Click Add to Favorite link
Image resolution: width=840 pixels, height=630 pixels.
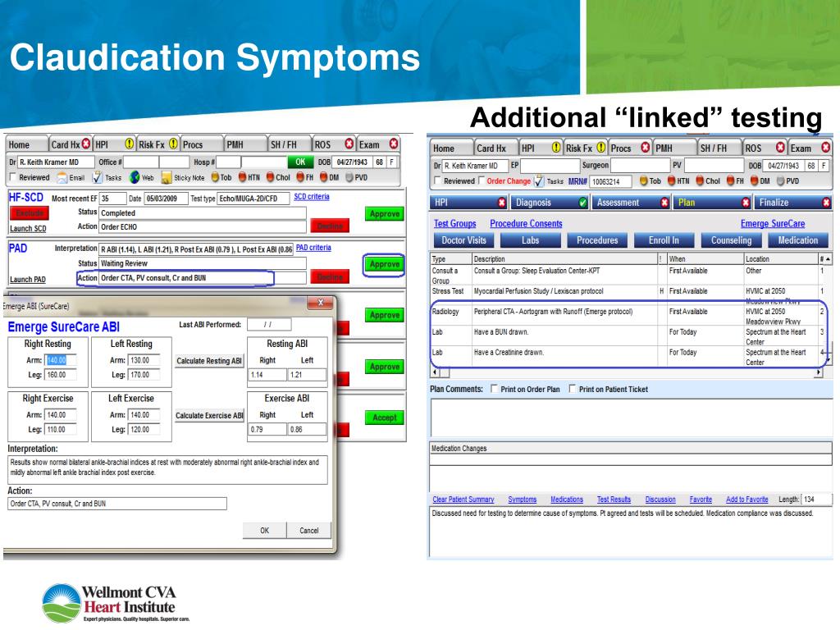pyautogui.click(x=746, y=500)
